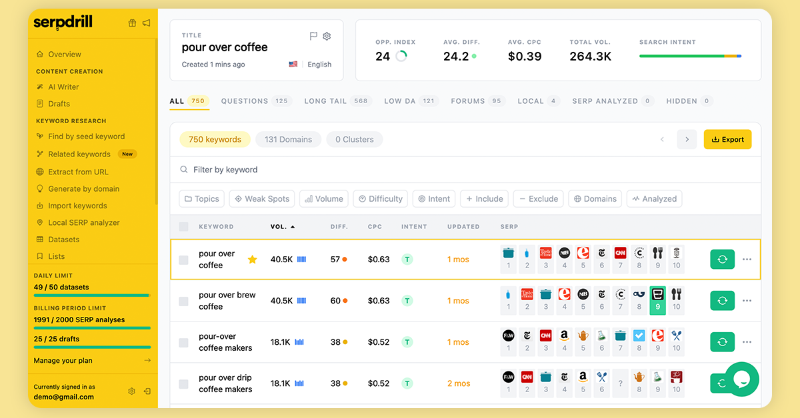Viewport: 800px width, 418px height.
Task: Open more options for pour-over coffee makers
Action: point(747,342)
